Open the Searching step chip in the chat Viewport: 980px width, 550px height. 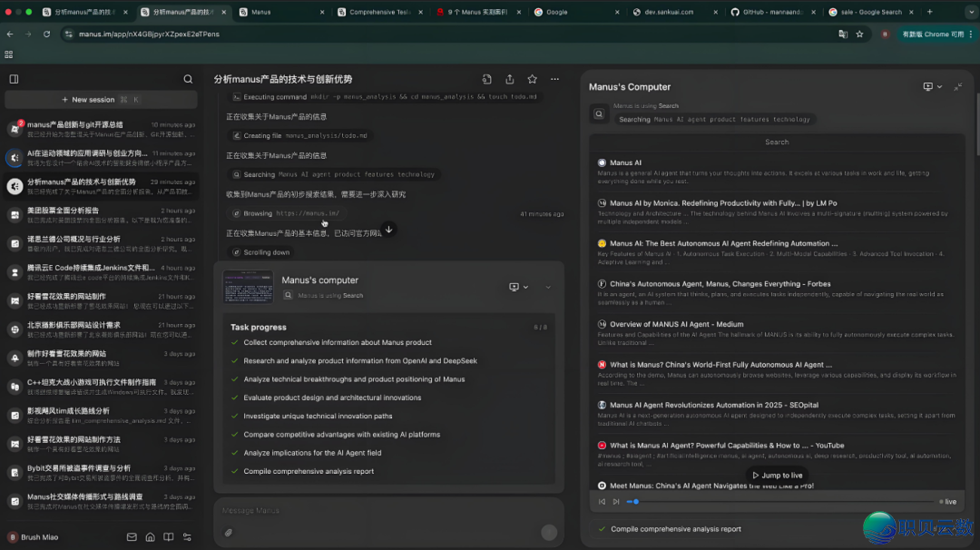pos(333,174)
